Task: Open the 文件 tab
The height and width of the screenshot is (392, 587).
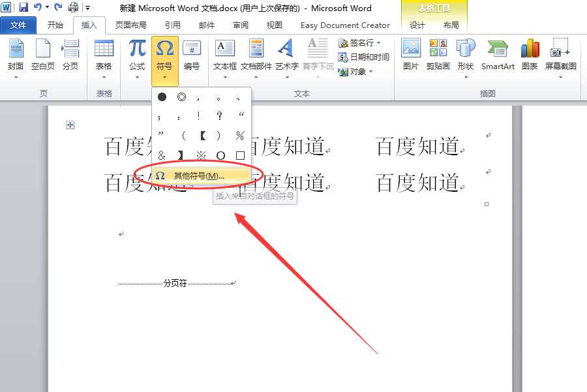Action: pos(18,25)
